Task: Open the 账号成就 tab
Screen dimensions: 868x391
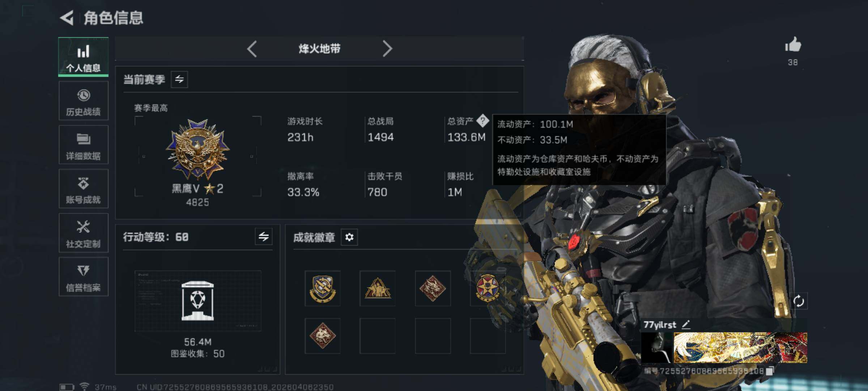Action: click(x=84, y=189)
